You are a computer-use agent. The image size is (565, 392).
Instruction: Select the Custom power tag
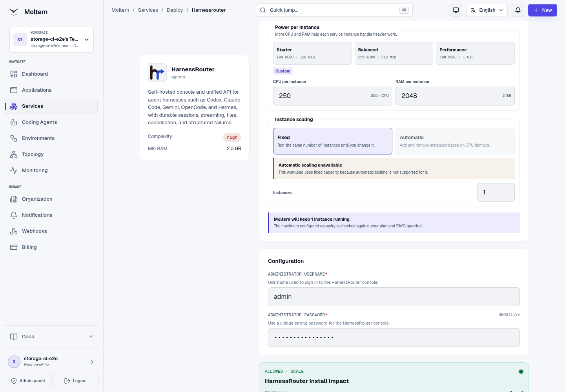[x=283, y=71]
